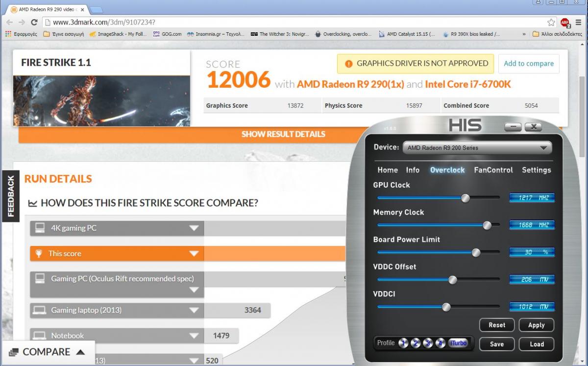Open the Άλλοι σελιδοδείκτες folder

558,34
